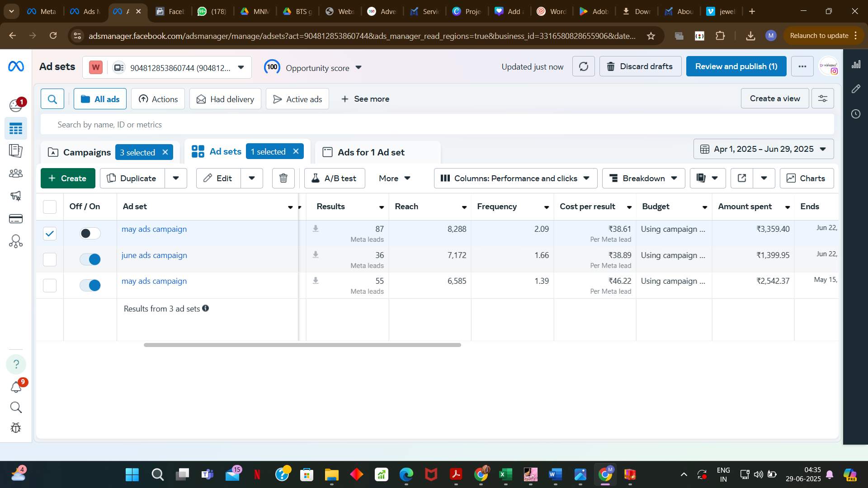Open Columns: Performance and clicks dropdown
Screen dimensions: 868x488
coord(515,178)
